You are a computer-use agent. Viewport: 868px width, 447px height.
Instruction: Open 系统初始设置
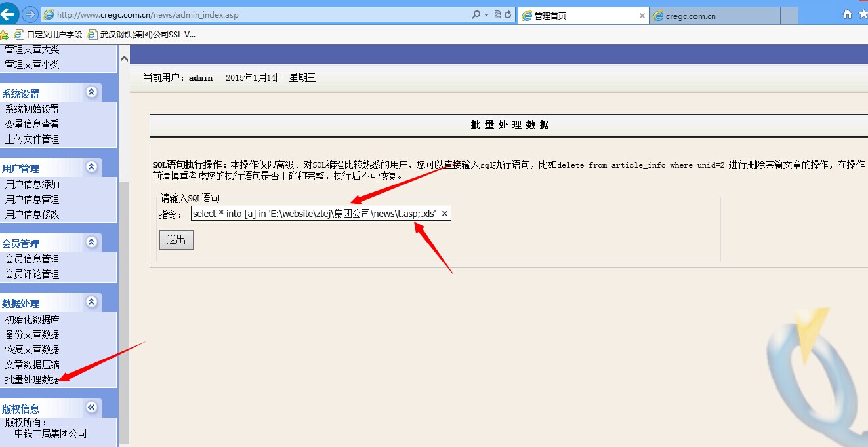click(32, 109)
